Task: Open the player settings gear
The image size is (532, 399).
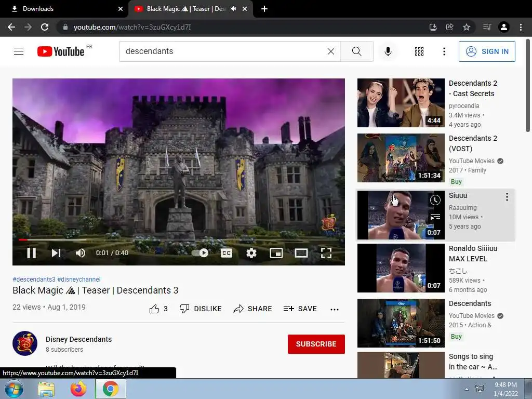Action: click(251, 253)
